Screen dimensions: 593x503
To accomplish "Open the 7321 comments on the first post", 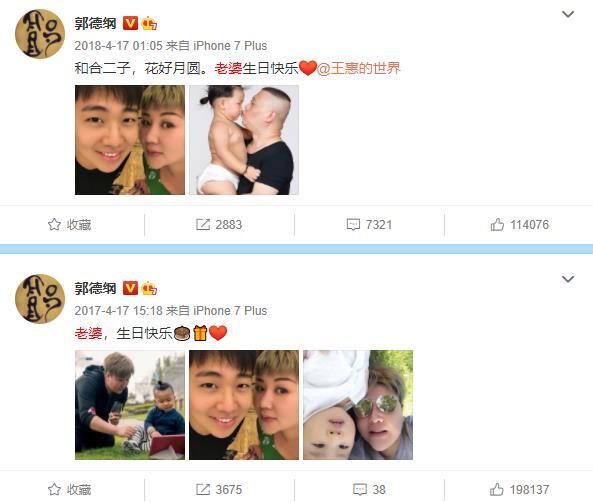I will pos(369,225).
